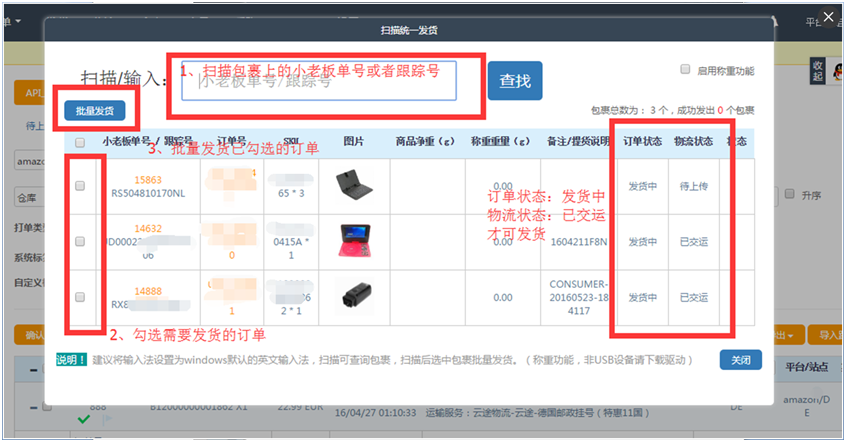Open order number link 15863
Screen dimensions: 846x442
(149, 180)
